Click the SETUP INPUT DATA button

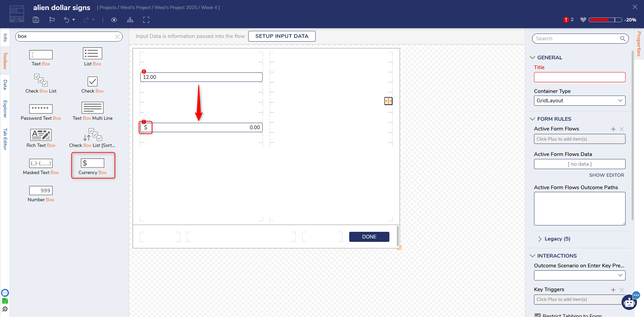coord(282,36)
